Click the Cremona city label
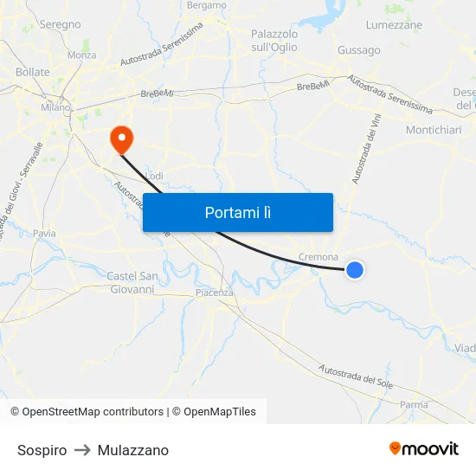 tap(318, 257)
